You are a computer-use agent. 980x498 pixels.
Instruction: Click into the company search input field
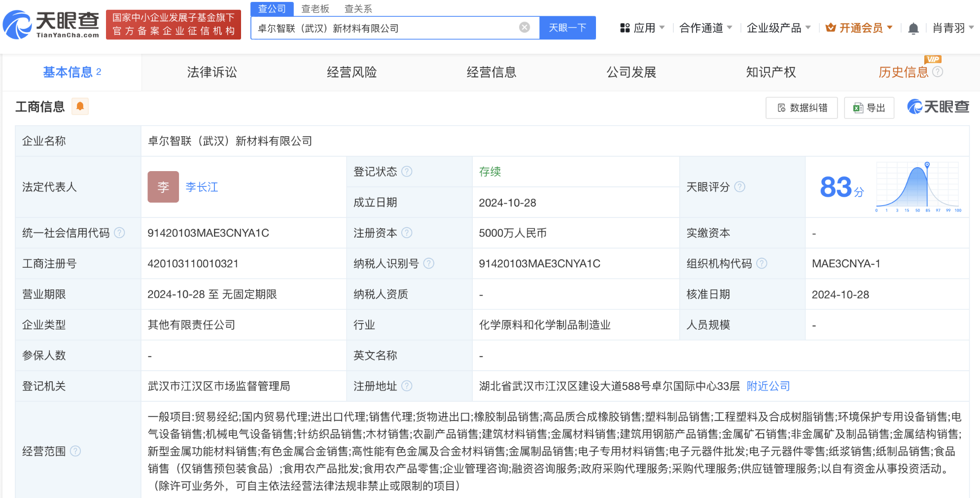click(385, 28)
